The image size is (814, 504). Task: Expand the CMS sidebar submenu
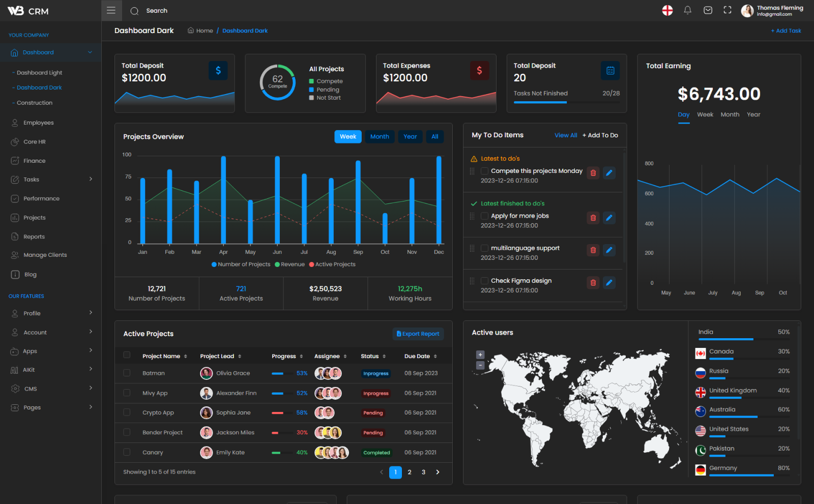(91, 388)
